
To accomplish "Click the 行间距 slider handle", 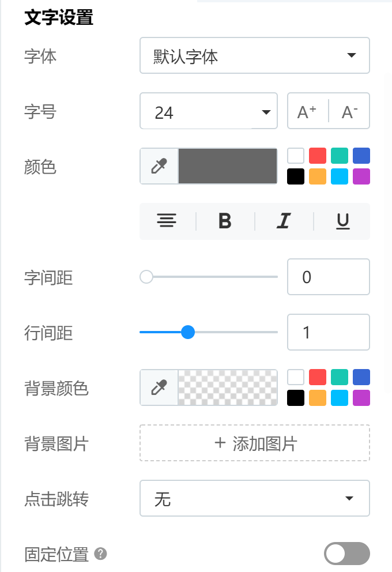I will [188, 332].
